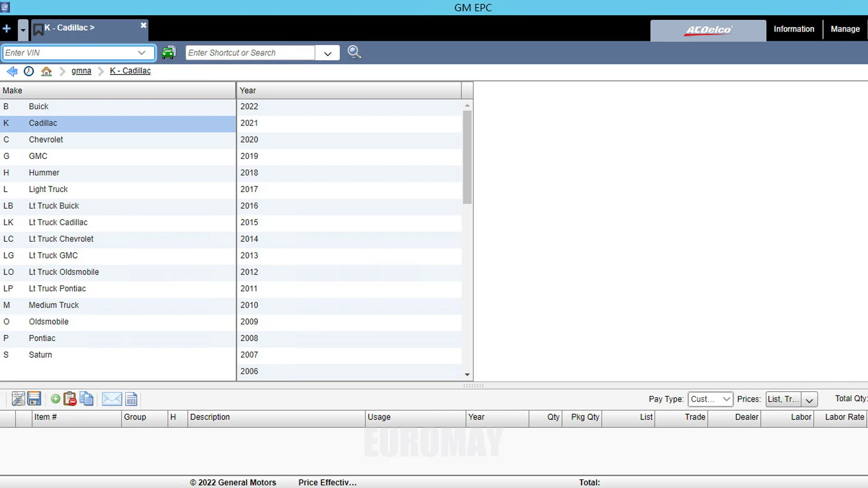Go to home via house icon
The height and width of the screenshot is (488, 868).
click(46, 71)
